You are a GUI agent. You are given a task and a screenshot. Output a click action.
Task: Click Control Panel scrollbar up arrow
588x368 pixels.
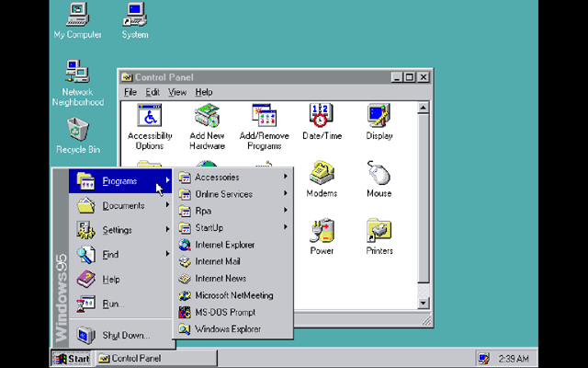pyautogui.click(x=424, y=108)
